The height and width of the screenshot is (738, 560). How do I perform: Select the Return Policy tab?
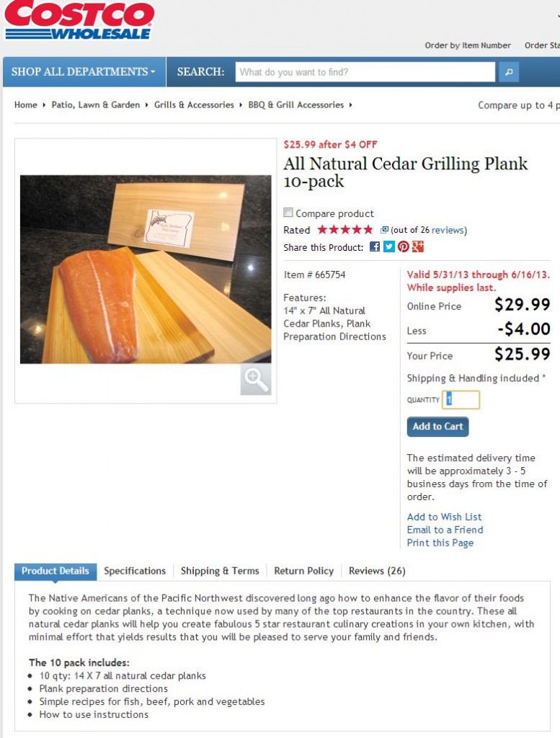pos(304,571)
